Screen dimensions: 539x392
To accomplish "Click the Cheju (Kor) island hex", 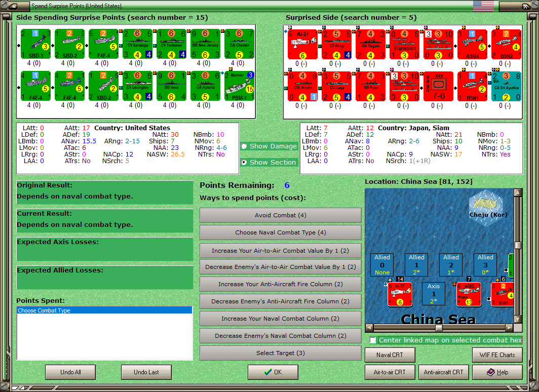I will pos(486,208).
